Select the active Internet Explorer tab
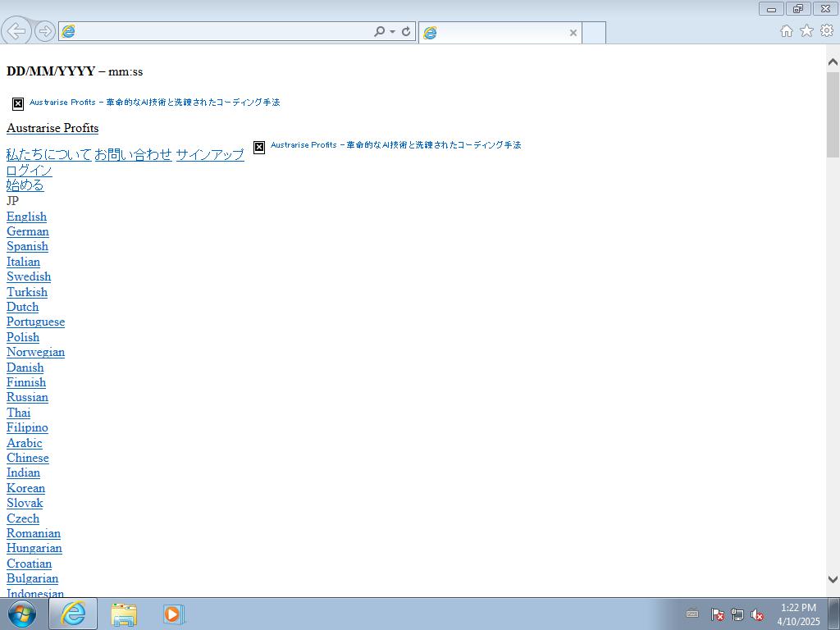The height and width of the screenshot is (630, 840). (500, 33)
